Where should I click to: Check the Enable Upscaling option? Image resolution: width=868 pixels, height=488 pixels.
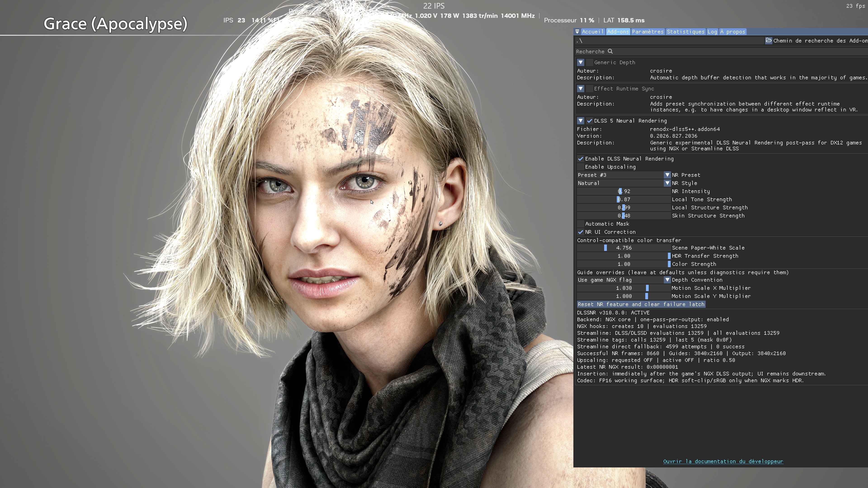(580, 167)
